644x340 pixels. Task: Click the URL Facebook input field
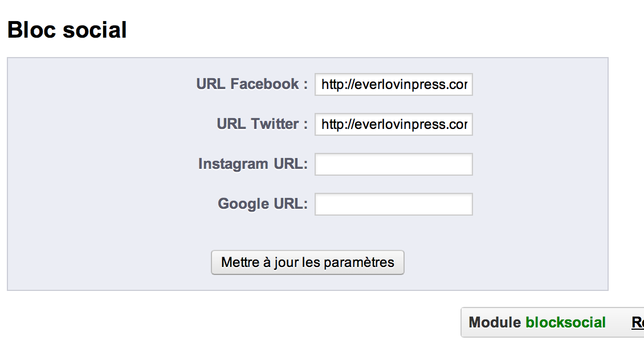393,85
